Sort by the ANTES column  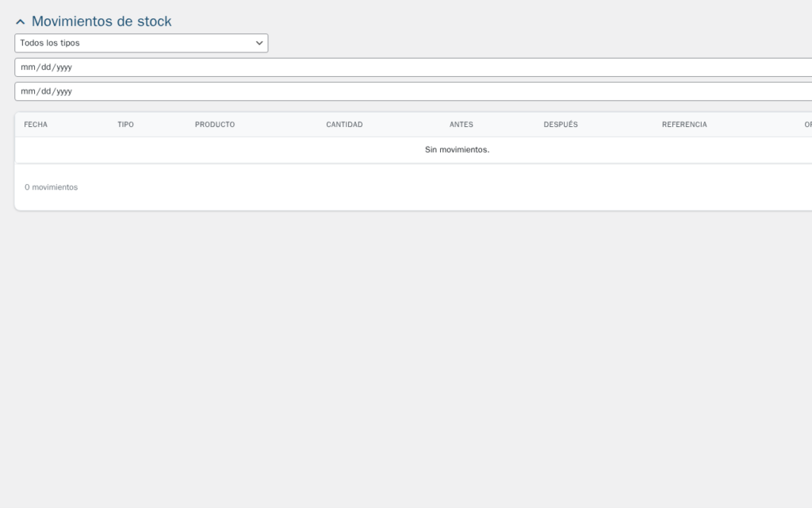[x=461, y=125]
